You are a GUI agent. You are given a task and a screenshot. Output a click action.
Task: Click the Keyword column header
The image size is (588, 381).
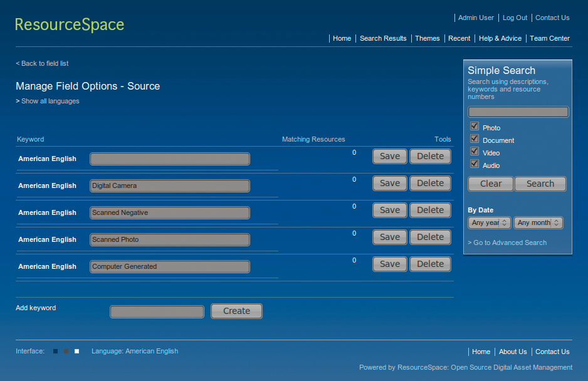pos(30,140)
